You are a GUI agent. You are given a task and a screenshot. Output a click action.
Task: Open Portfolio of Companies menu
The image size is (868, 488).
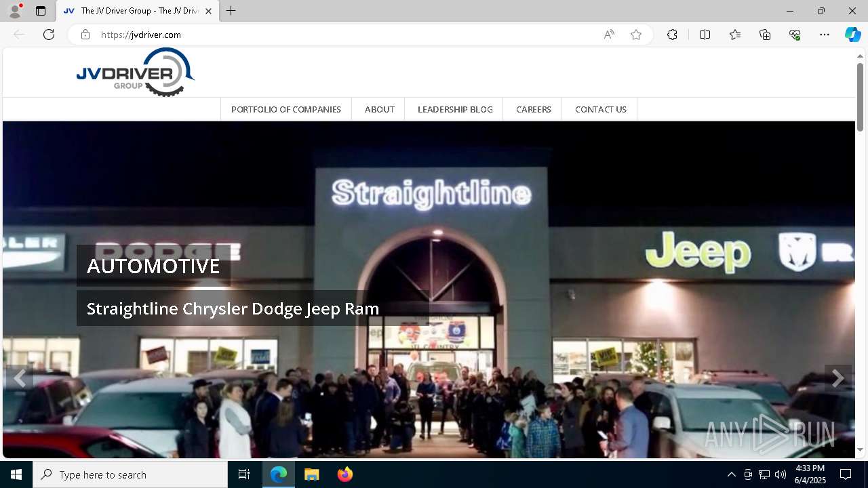[286, 109]
